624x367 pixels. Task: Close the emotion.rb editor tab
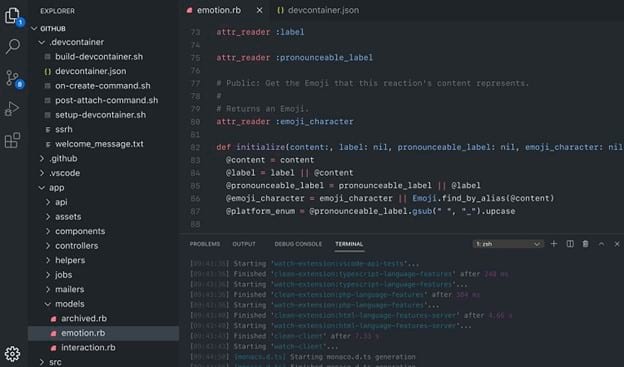(x=259, y=10)
